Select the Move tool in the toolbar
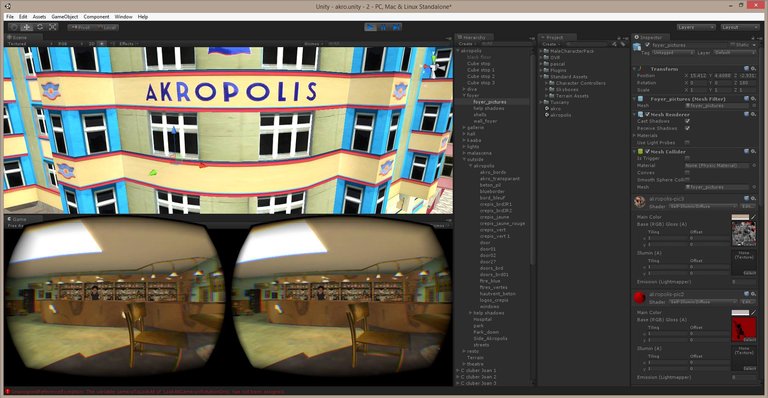 26,27
